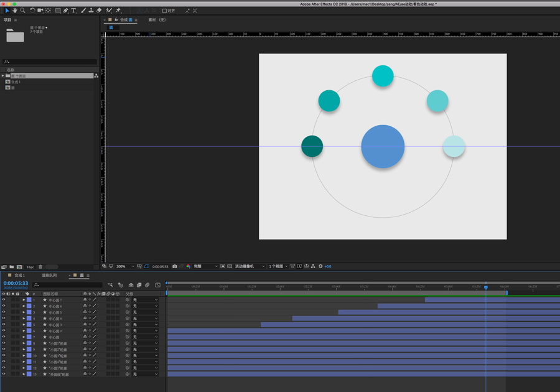Click the snapshot camera icon in viewer
The height and width of the screenshot is (392, 560).
175,266
